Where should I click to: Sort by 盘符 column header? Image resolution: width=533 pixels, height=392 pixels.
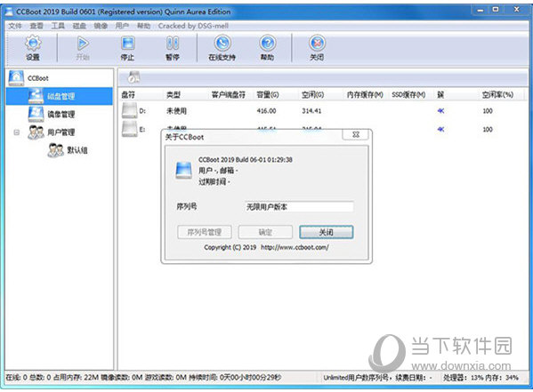(x=128, y=95)
